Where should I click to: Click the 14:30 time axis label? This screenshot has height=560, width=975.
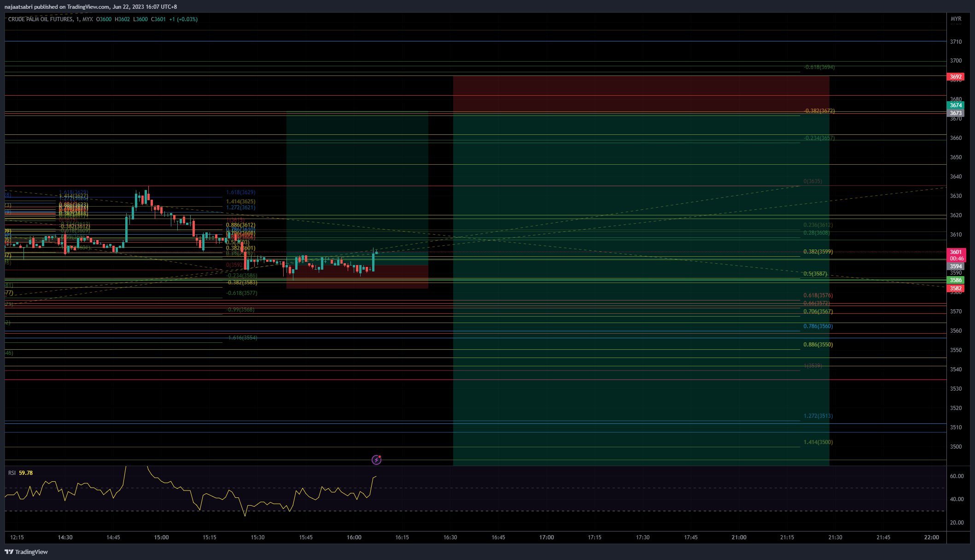65,537
